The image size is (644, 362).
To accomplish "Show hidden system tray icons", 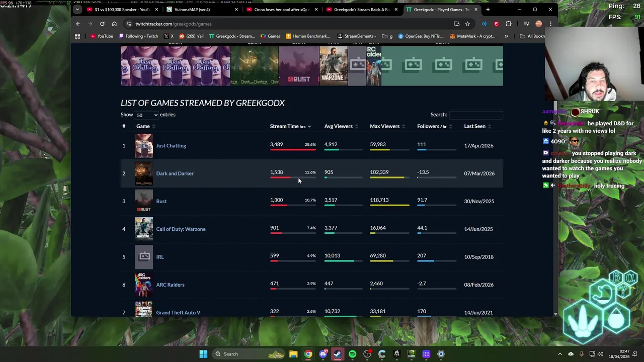I will [x=560, y=354].
